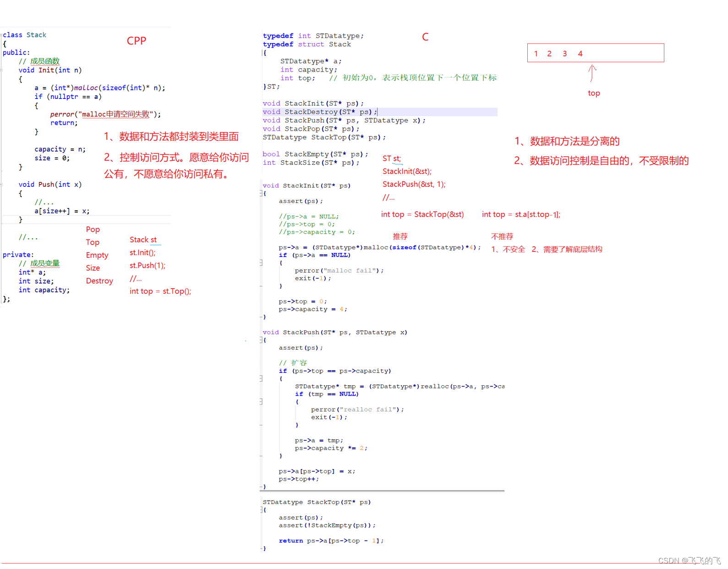
Task: Click the '数据和方法都封装到类里面' note
Action: click(x=179, y=137)
